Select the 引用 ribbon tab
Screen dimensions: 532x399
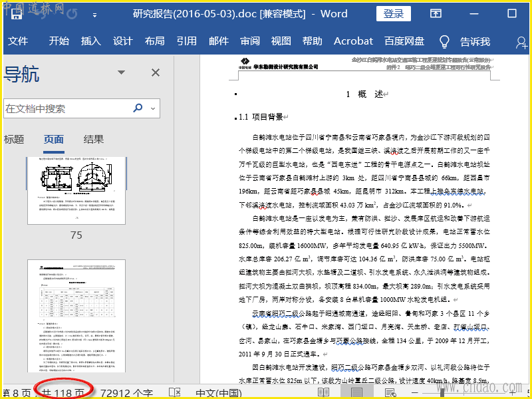(x=186, y=41)
